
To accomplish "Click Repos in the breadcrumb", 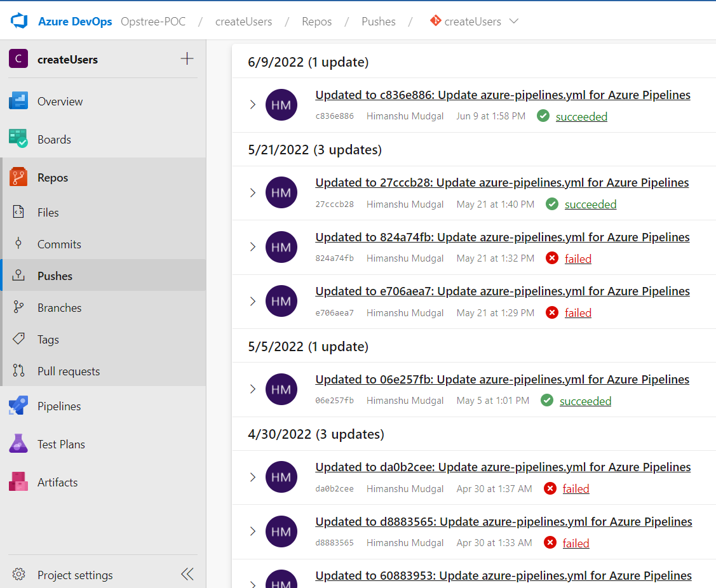I will (316, 22).
